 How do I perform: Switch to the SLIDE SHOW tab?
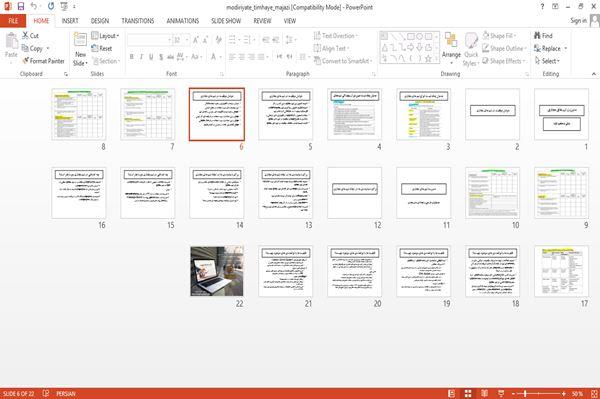226,21
